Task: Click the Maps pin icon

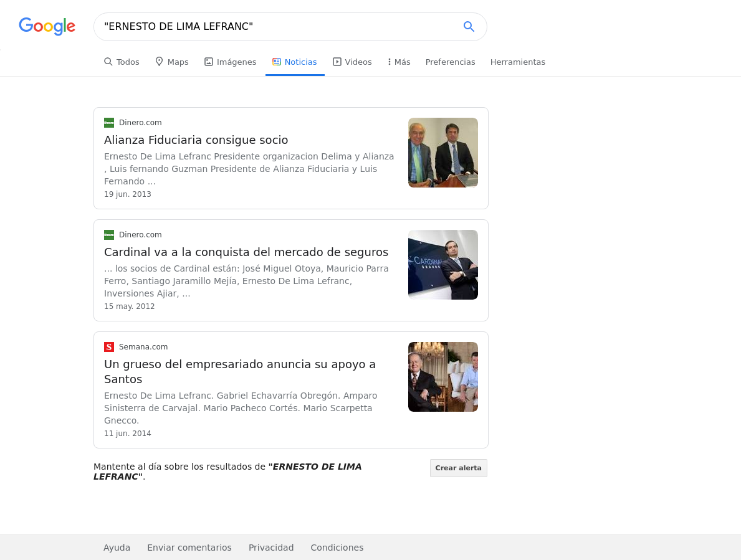Action: 160,62
